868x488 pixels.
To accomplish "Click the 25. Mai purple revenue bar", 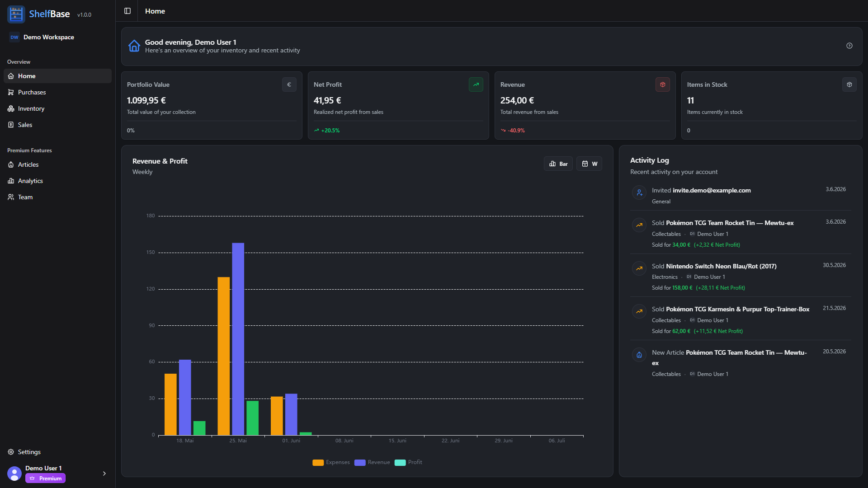I will coord(238,339).
